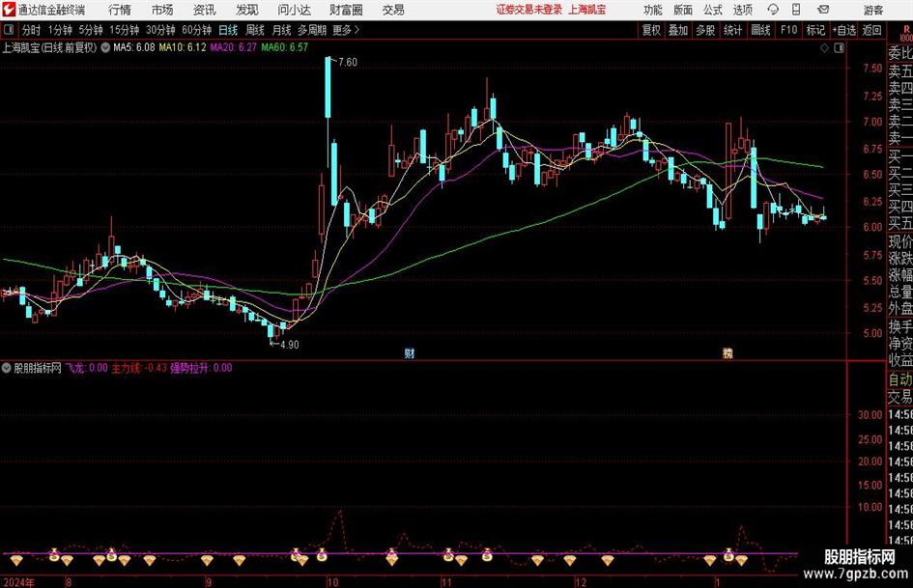
Task: Click the MA20: 6.27 indicator label
Action: 233,47
